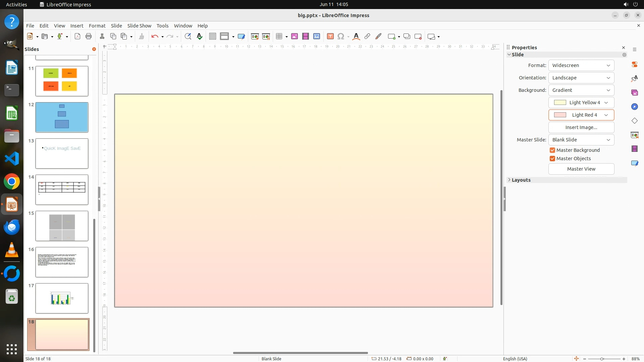The image size is (644, 362).
Task: Open the Format dropdown showing Widescreen
Action: pyautogui.click(x=581, y=65)
